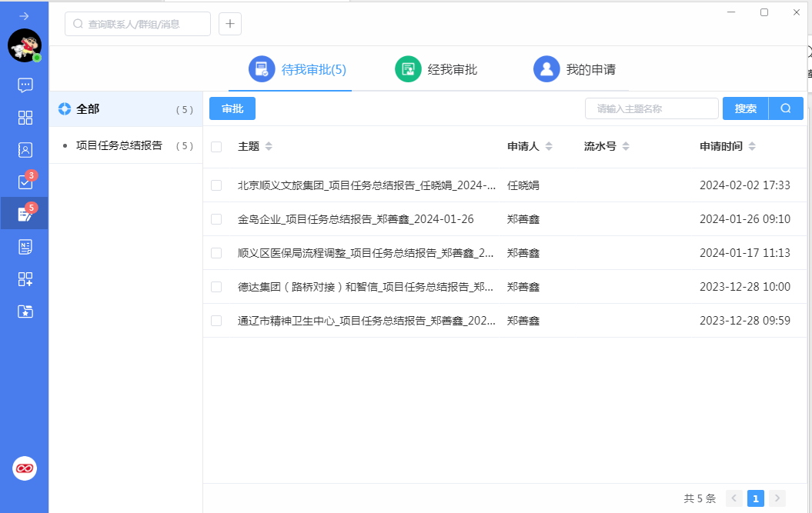Open the news article icon in sidebar

(x=25, y=246)
